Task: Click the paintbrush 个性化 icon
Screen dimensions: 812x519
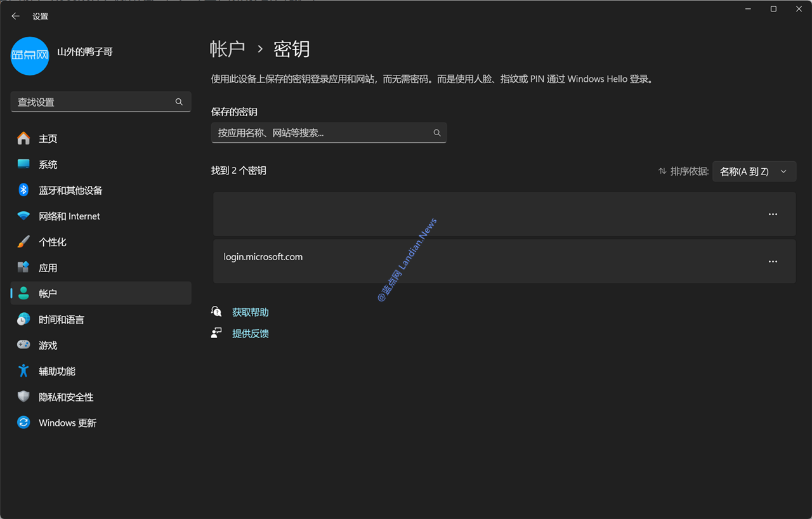Action: (23, 242)
